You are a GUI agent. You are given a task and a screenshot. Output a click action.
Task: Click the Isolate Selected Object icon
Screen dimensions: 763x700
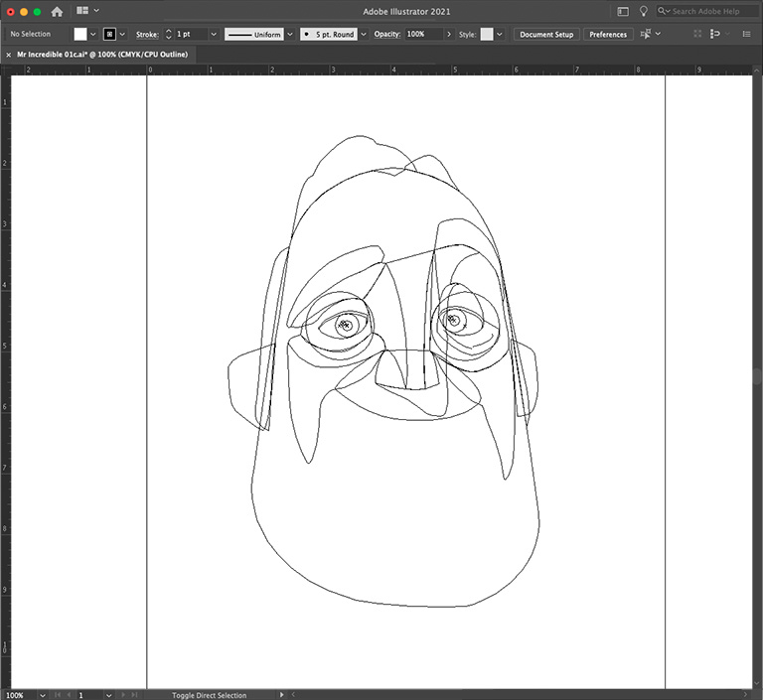tap(697, 34)
